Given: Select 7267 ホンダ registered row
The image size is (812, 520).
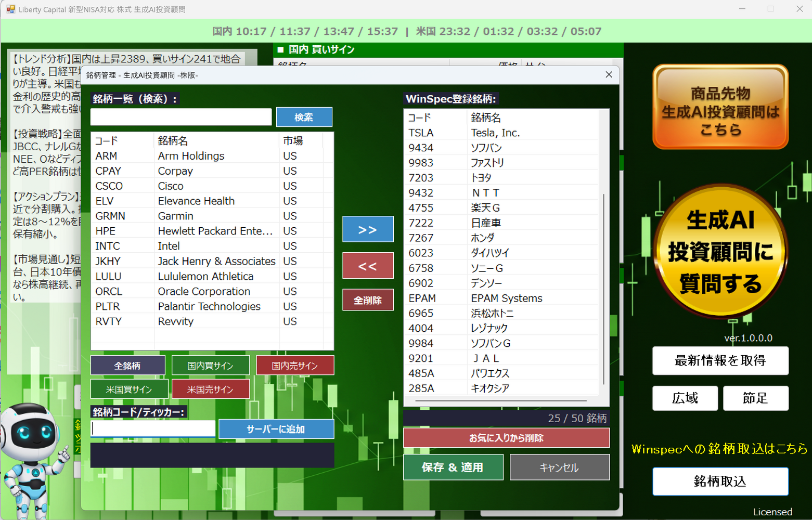Looking at the screenshot, I should pyautogui.click(x=502, y=239).
